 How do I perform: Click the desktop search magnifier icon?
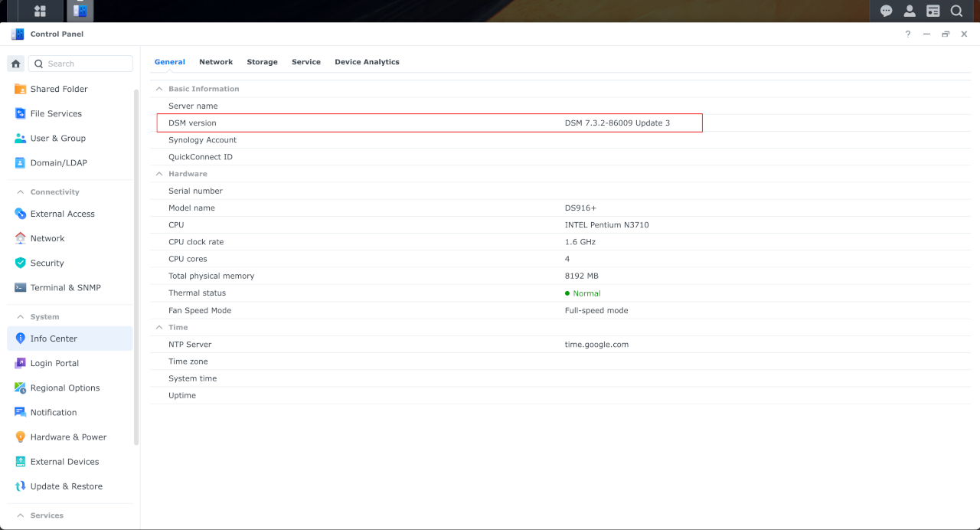coord(956,11)
